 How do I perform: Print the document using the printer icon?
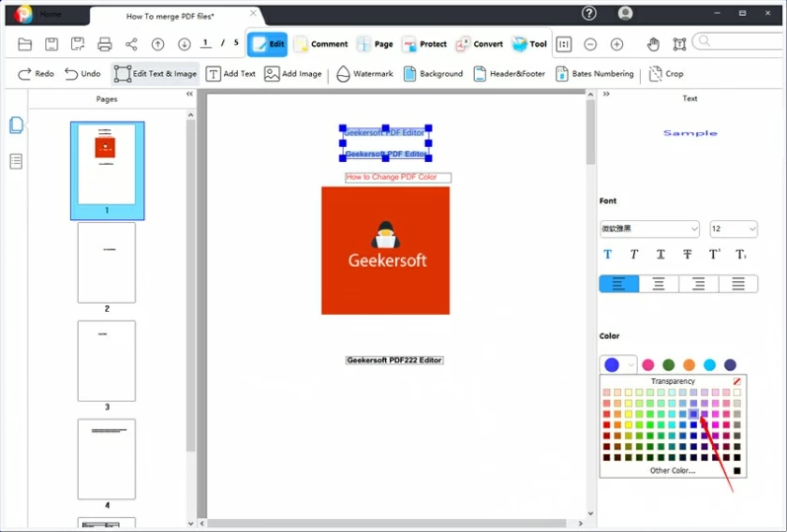tap(104, 44)
